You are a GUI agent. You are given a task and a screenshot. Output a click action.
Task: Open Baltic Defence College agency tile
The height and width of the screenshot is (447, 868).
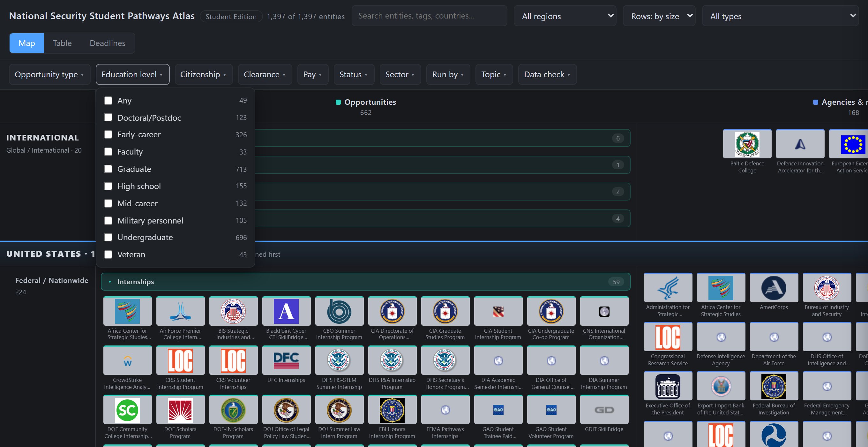pyautogui.click(x=747, y=152)
